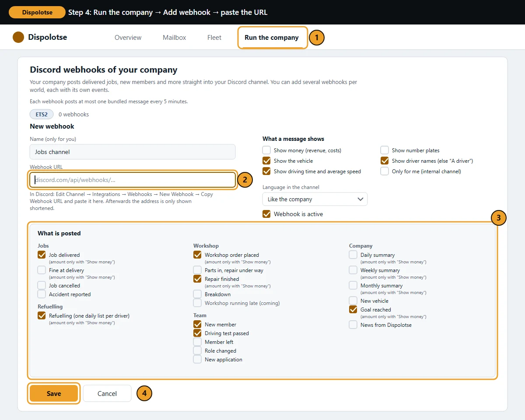Viewport: 525px width, 420px height.
Task: Click the Dispolotse round logo icon
Action: tap(18, 37)
